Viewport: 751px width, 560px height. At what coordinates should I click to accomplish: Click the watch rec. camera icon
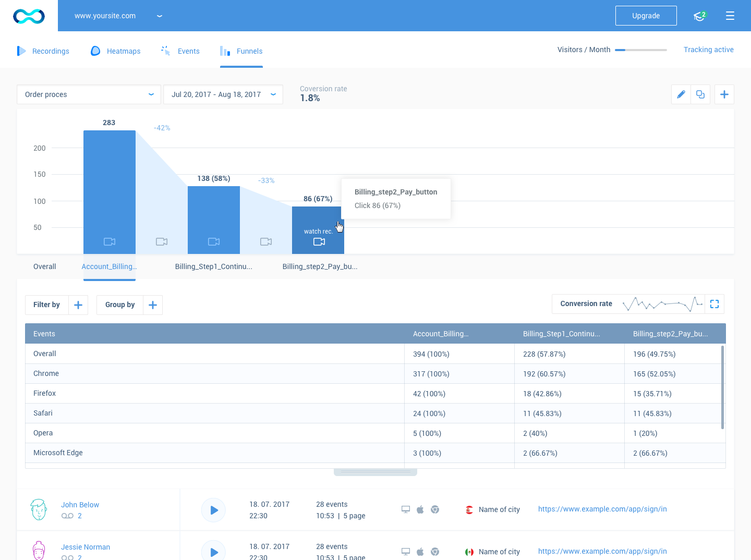pos(319,241)
